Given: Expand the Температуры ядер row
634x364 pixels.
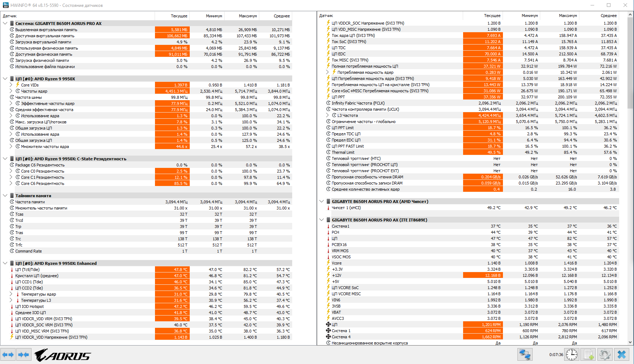Looking at the screenshot, I should pos(11,294).
